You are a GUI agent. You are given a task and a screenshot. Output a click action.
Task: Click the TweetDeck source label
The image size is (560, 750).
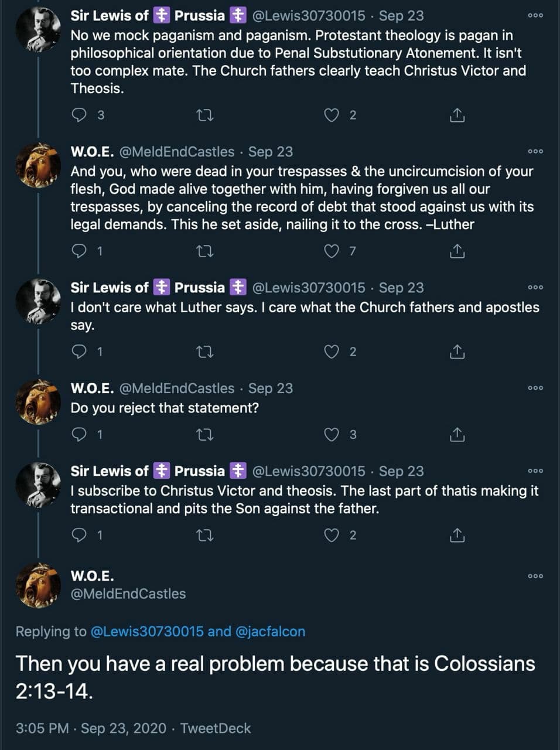[x=216, y=728]
